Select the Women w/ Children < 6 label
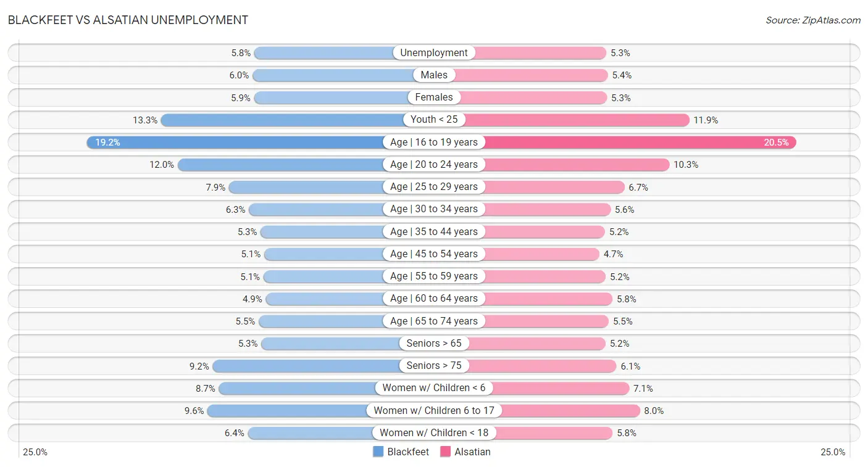The image size is (868, 467). pos(434,388)
